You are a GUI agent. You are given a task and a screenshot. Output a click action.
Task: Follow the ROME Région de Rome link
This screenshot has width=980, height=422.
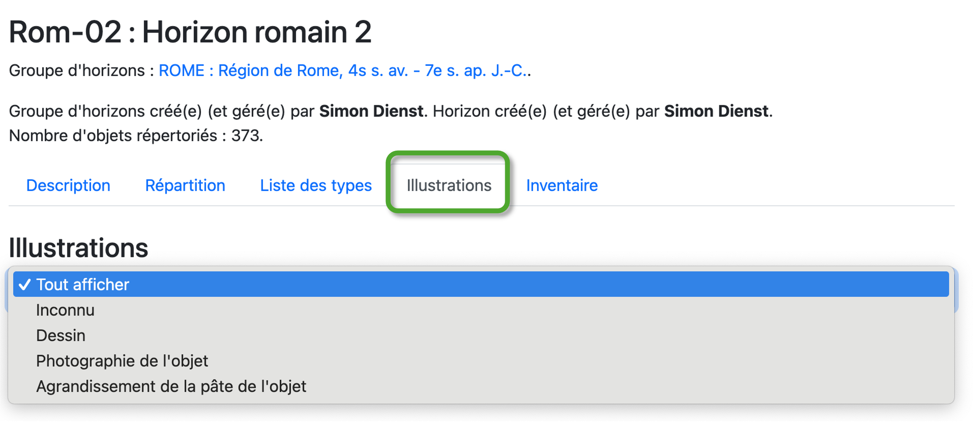tap(344, 71)
